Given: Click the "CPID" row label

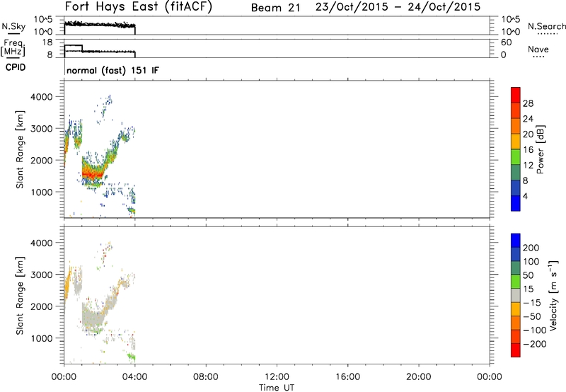Looking at the screenshot, I should [16, 67].
